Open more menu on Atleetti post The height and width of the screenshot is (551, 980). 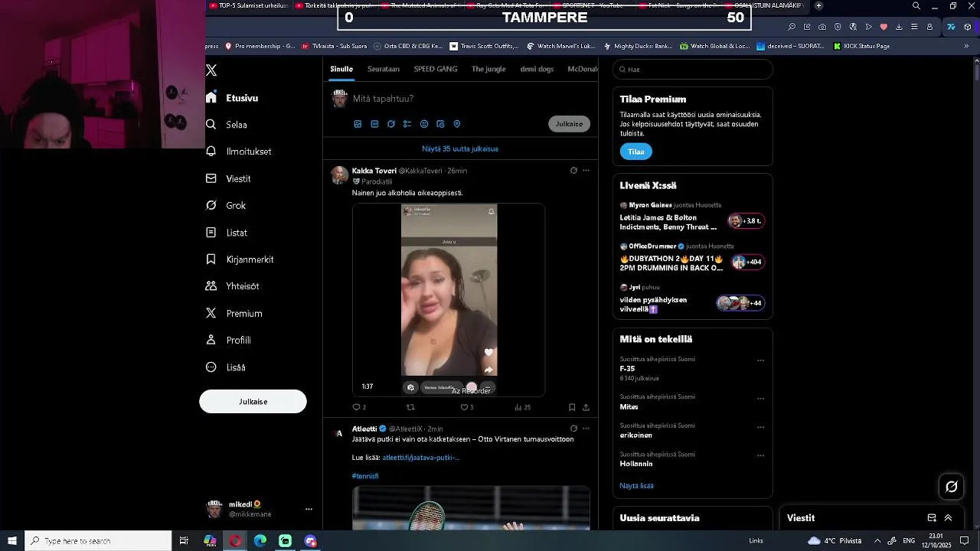586,429
